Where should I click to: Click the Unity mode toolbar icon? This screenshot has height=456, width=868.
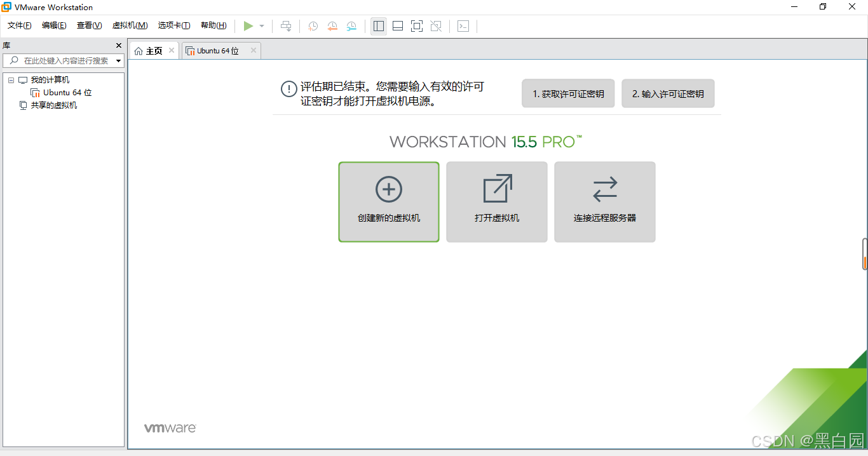coord(436,26)
